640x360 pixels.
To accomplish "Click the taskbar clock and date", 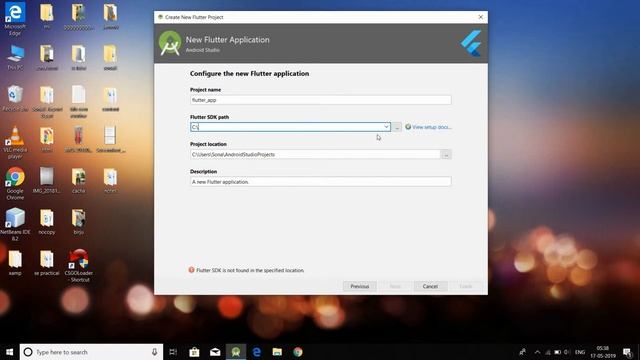I will (x=603, y=352).
